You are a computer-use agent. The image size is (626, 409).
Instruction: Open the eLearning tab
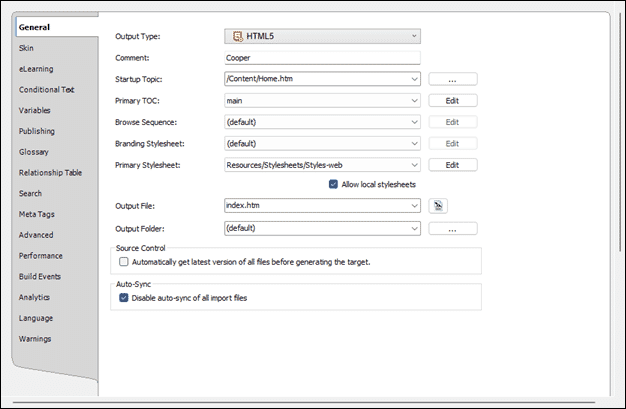[x=36, y=69]
